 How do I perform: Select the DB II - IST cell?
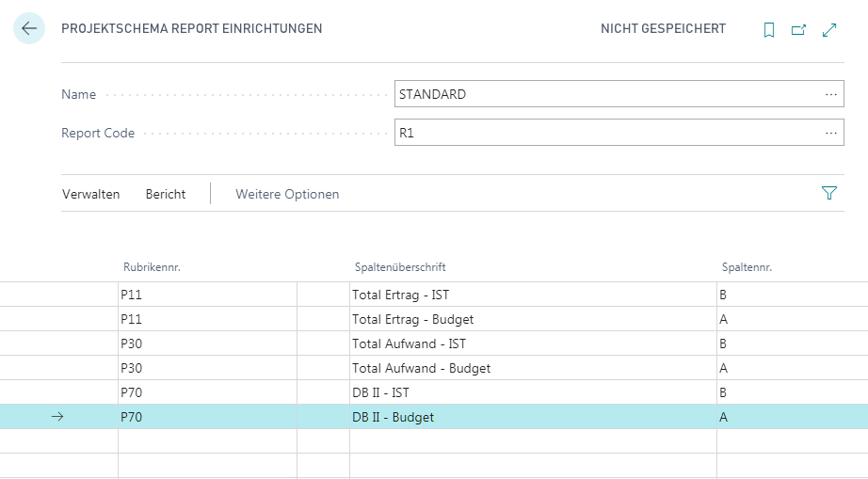tap(533, 392)
